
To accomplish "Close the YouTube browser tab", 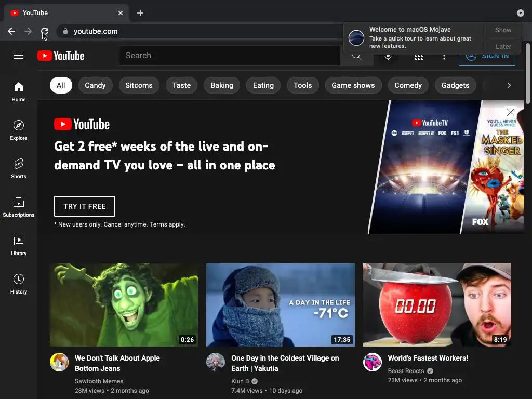I will [x=121, y=13].
